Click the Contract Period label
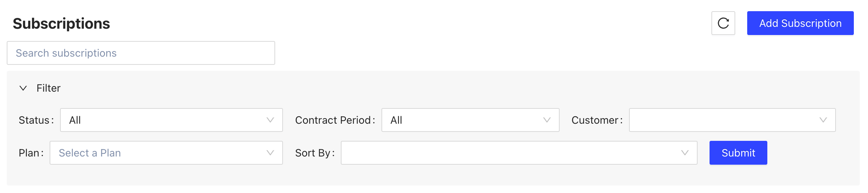Image resolution: width=868 pixels, height=193 pixels. [333, 120]
